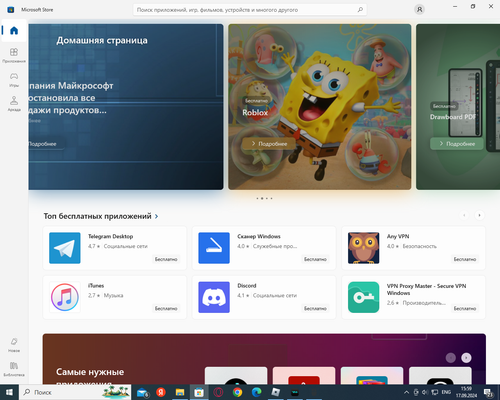500x400 pixels.
Task: Click the next arrow on Самые нужные приложения banner
Action: pos(466,358)
